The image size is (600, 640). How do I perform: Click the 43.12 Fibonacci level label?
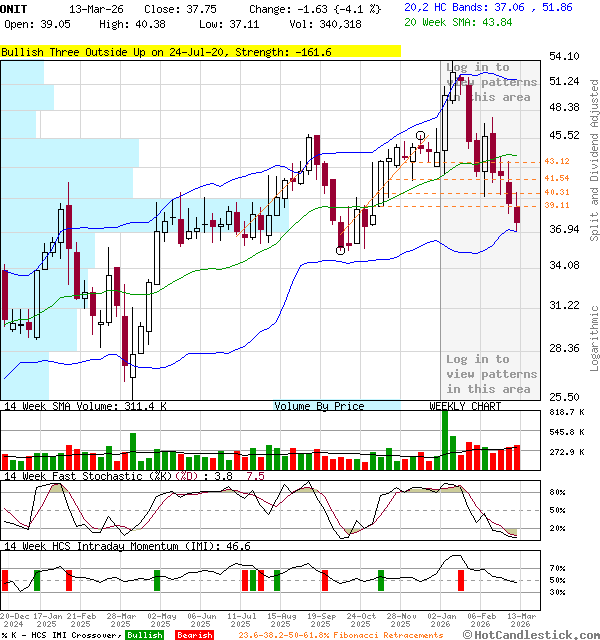(x=557, y=161)
